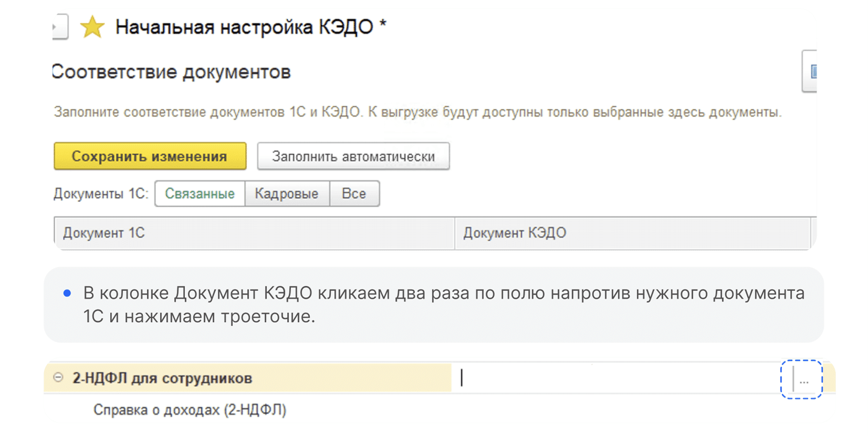The image size is (868, 436).
Task: Click the narrow rightmost table header cell
Action: point(813,233)
